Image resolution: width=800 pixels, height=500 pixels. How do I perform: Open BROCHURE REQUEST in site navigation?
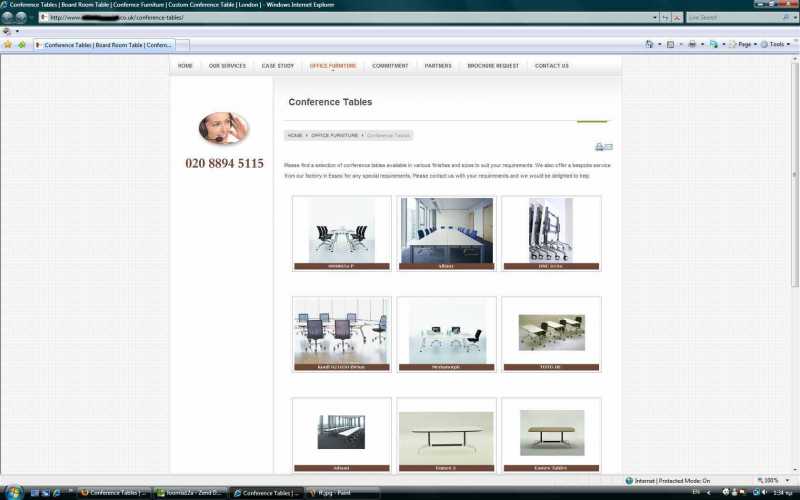[x=493, y=66]
